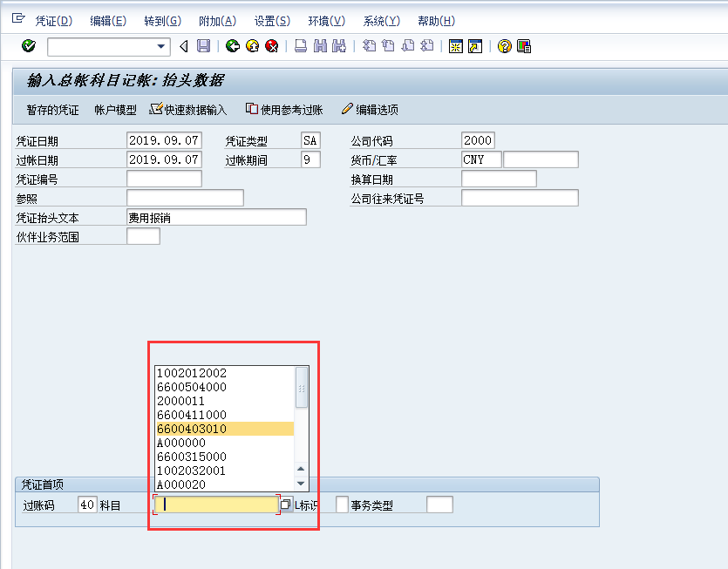Select A000000 from the history list
The height and width of the screenshot is (569, 728).
click(x=225, y=443)
